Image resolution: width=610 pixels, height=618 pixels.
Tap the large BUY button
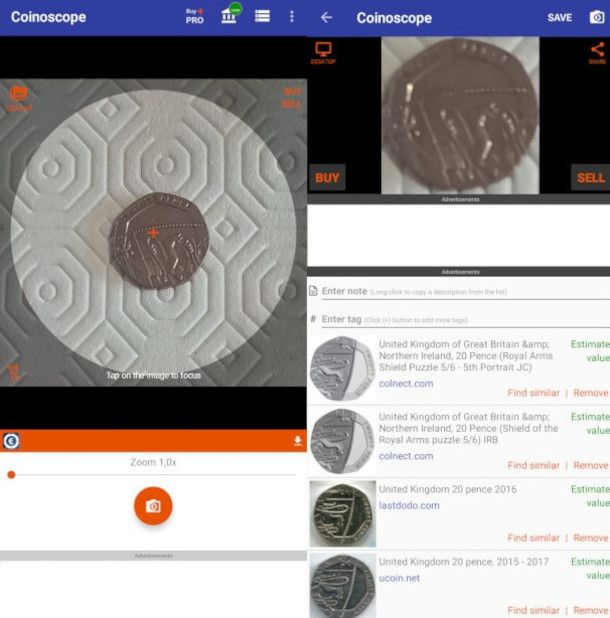coord(327,178)
